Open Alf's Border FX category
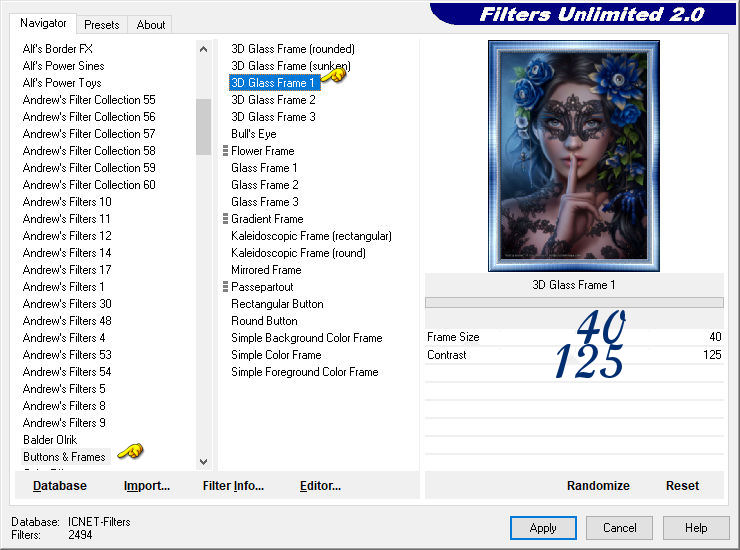Screen dimensions: 740x550 tap(58, 49)
